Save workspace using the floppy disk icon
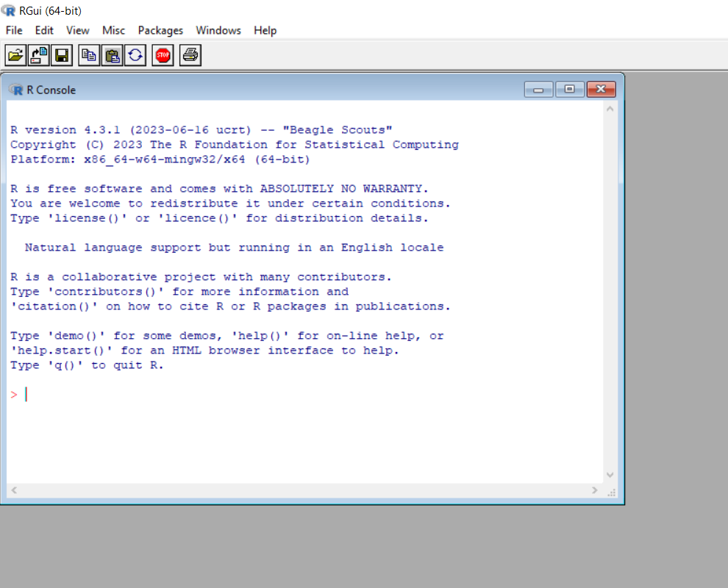 click(x=62, y=56)
